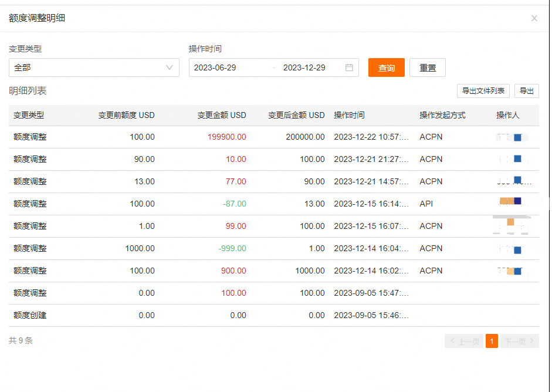
Task: Set end date field 2023-12-29
Action: click(x=304, y=67)
